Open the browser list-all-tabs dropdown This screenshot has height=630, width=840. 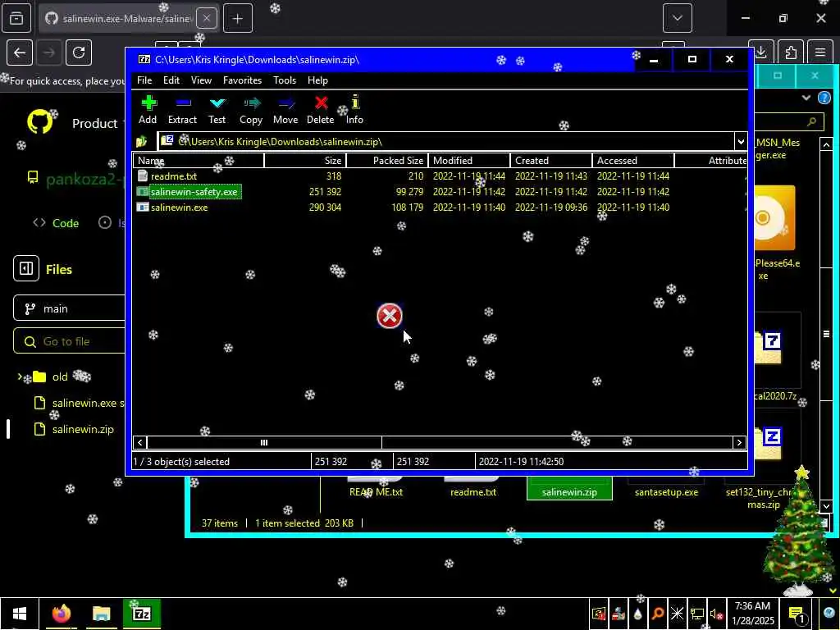677,18
